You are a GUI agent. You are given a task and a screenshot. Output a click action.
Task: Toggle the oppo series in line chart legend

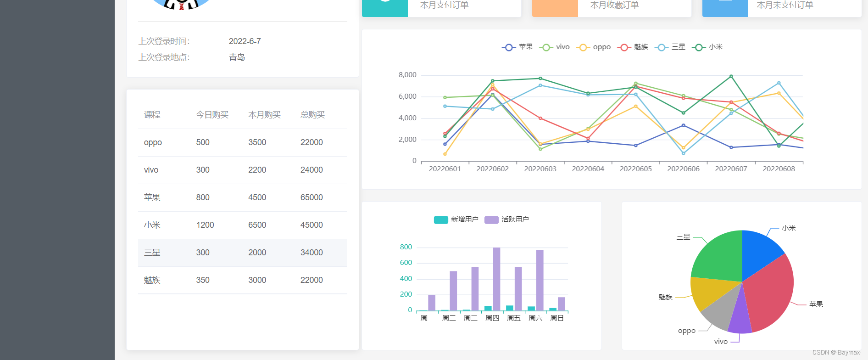pos(593,47)
